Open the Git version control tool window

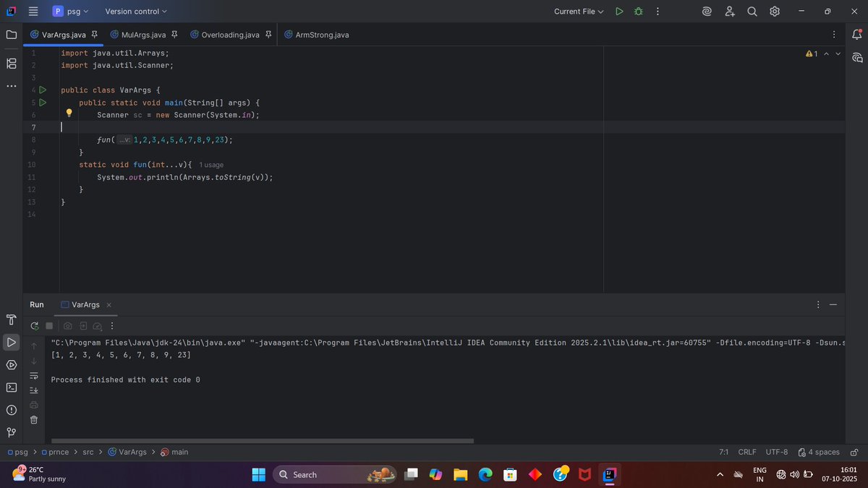click(11, 432)
